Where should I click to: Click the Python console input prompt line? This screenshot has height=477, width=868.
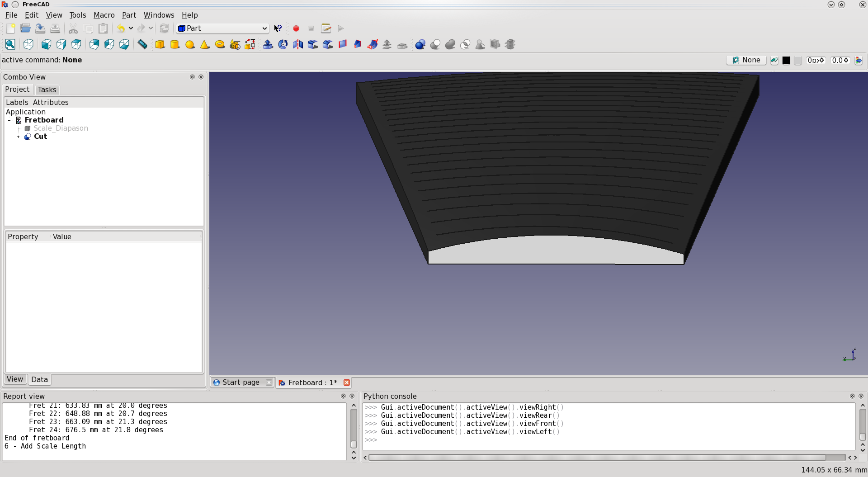tap(608, 440)
